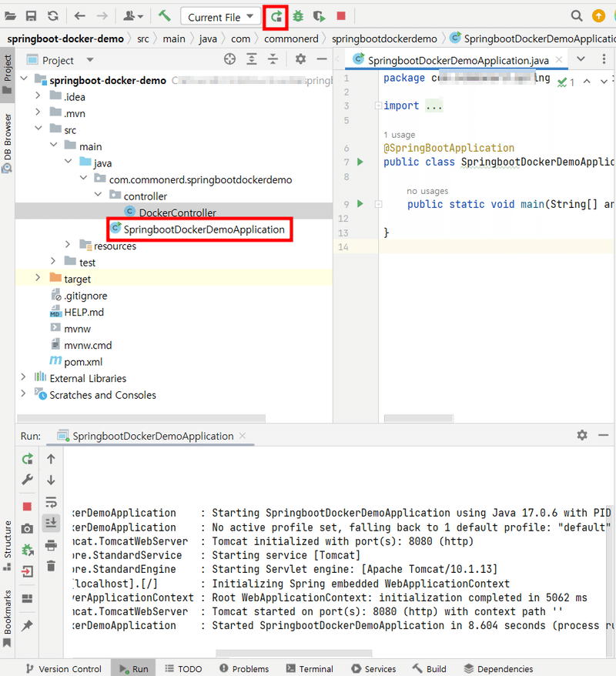
Task: Open Run panel settings gear
Action: 582,435
